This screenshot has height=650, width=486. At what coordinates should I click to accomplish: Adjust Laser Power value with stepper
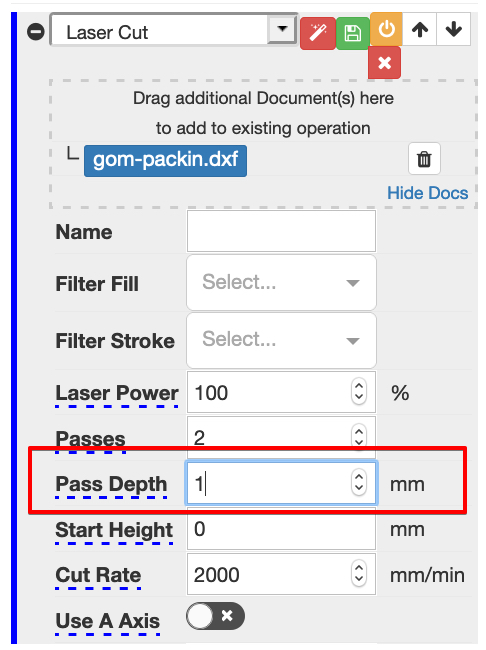pyautogui.click(x=359, y=392)
